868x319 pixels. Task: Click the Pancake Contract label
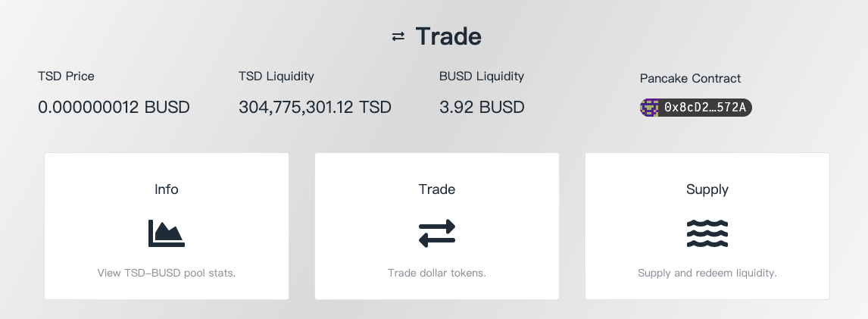[690, 78]
